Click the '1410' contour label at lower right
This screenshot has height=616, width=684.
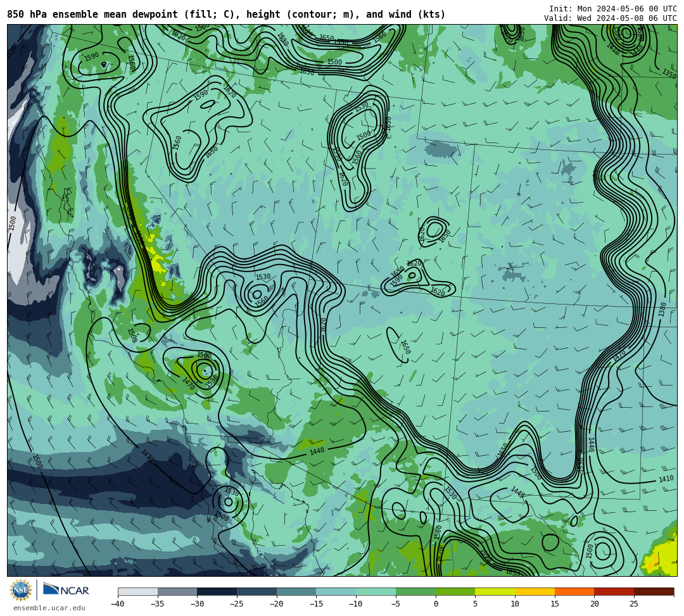(x=666, y=479)
